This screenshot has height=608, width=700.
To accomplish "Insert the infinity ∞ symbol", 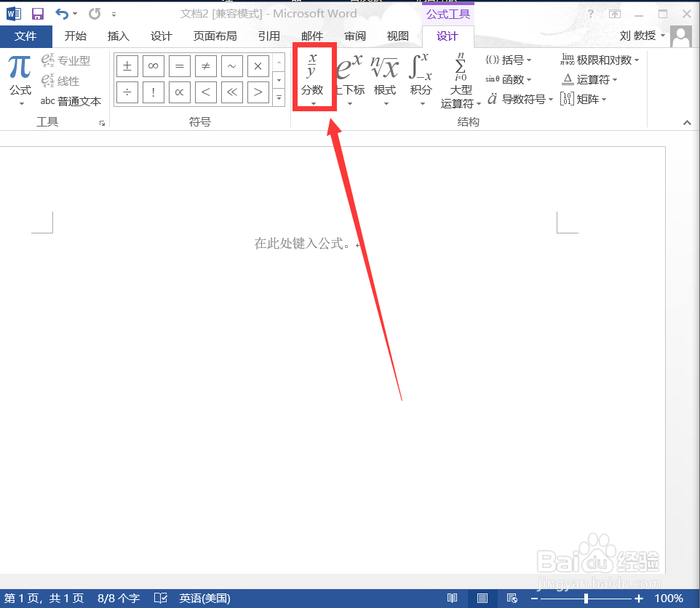I will click(153, 65).
